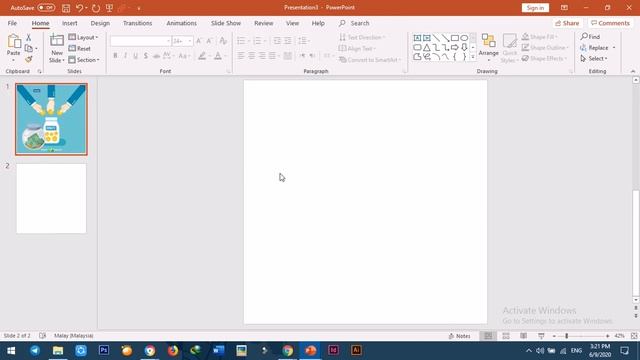
Task: Click the Share button
Action: [x=567, y=23]
